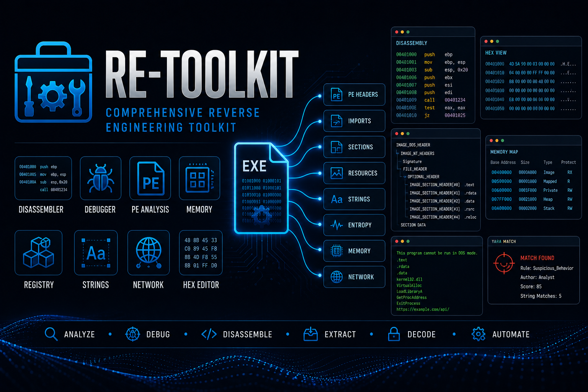Select kernel32.dll in strings output
The width and height of the screenshot is (588, 392).
tap(409, 279)
